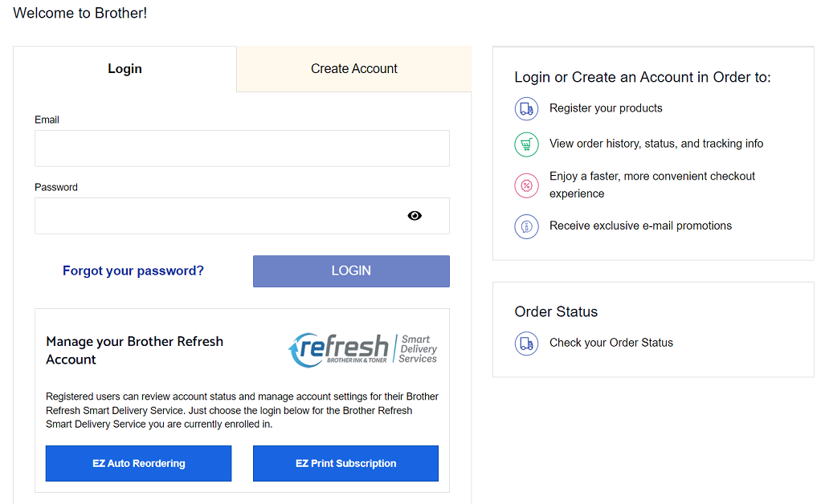Open EZ Auto Reordering login

[138, 464]
